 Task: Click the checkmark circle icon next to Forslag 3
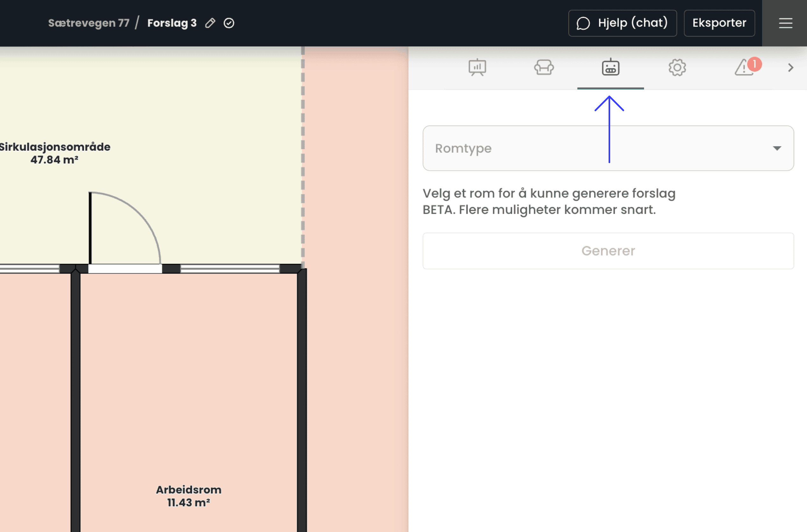[x=229, y=23]
